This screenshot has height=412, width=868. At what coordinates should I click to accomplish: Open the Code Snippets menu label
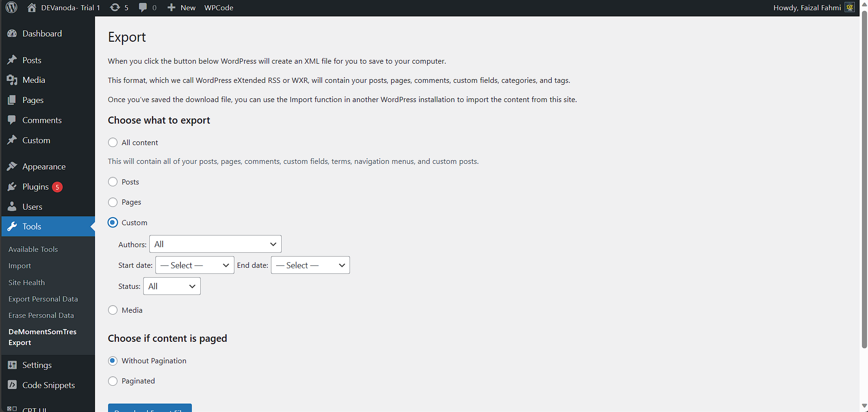pyautogui.click(x=49, y=385)
